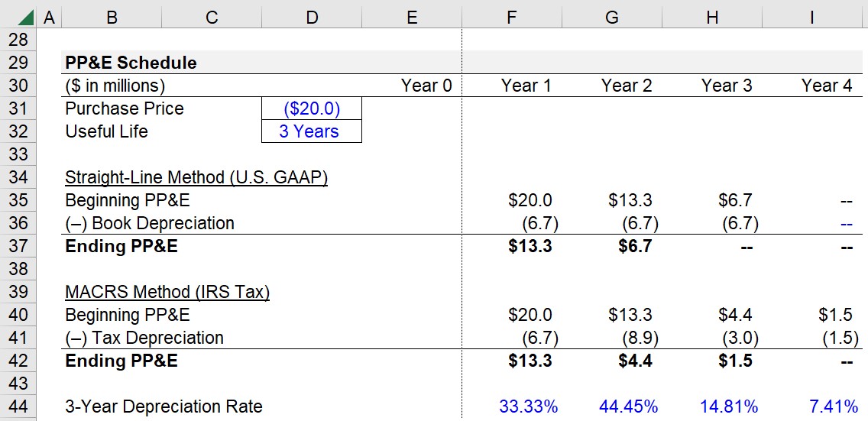Click the Year 0 label cell
Screen dimensions: 868x421
pyautogui.click(x=426, y=86)
